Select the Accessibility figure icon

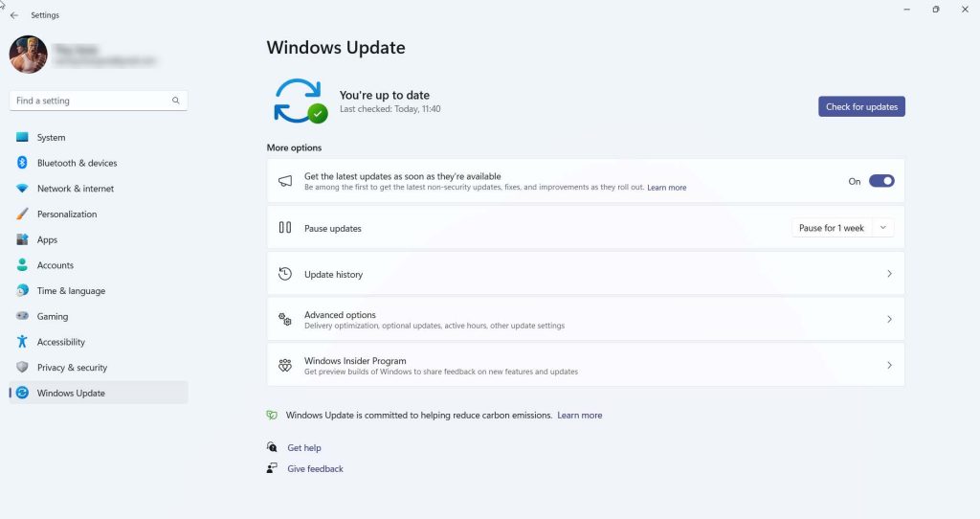(x=22, y=342)
